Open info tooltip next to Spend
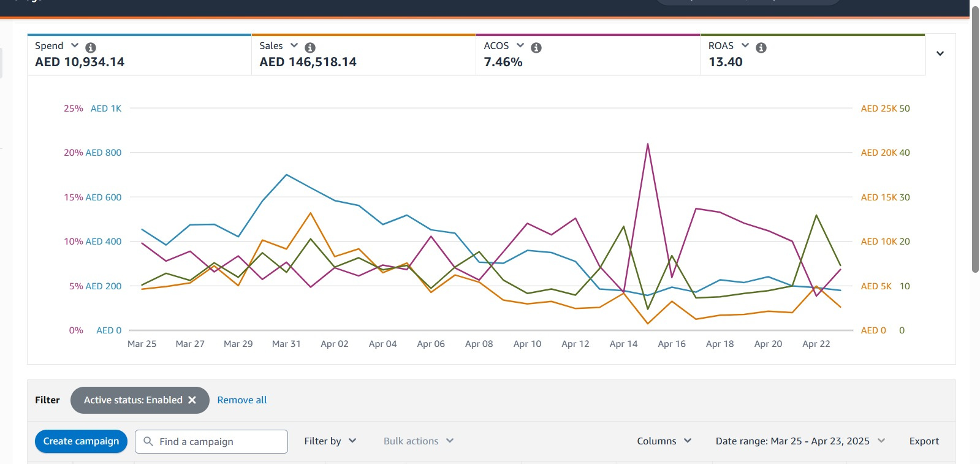This screenshot has width=980, height=464. [x=91, y=47]
